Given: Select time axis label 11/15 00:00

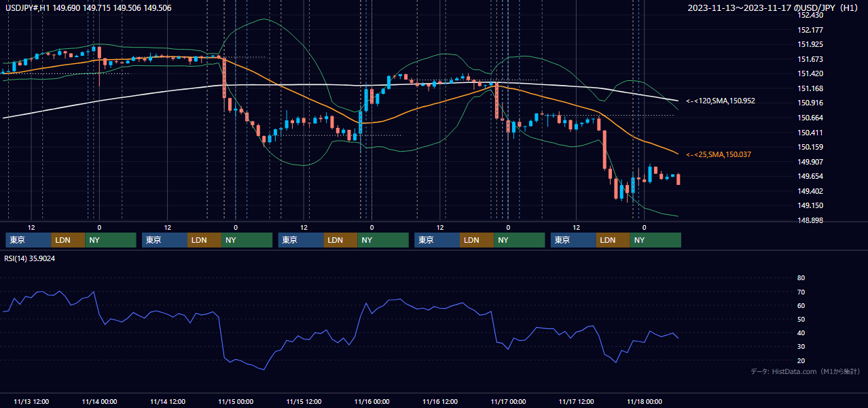Looking at the screenshot, I should [x=236, y=401].
